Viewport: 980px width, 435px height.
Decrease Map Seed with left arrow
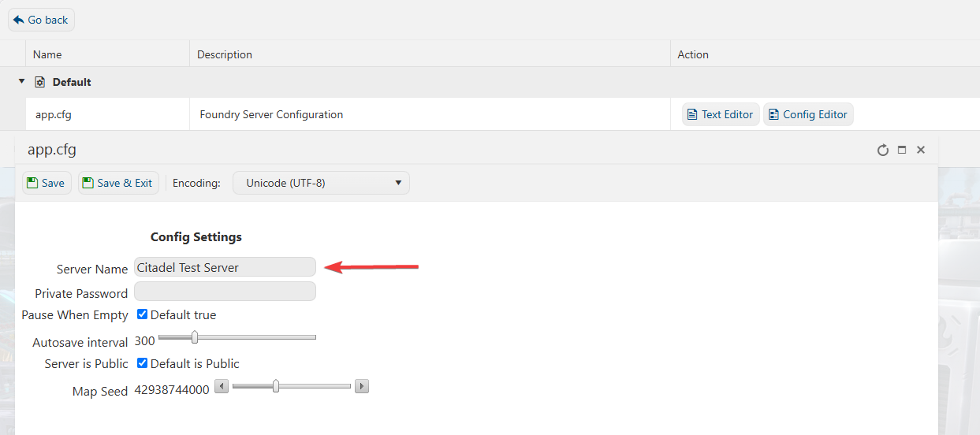tap(222, 386)
